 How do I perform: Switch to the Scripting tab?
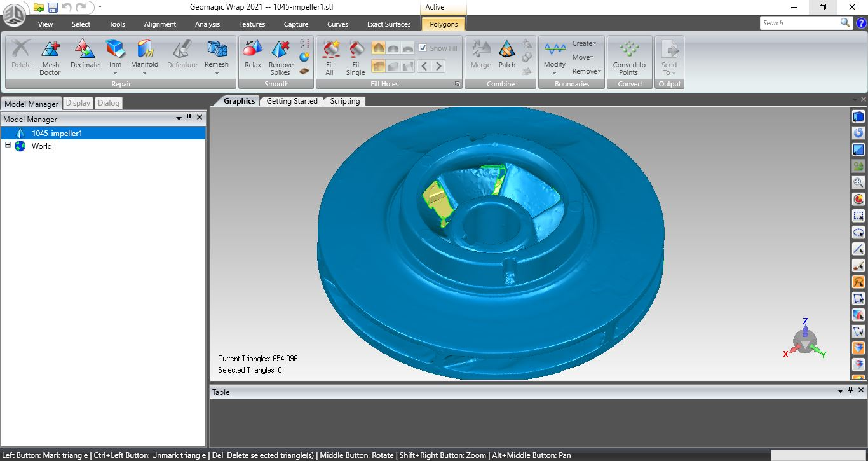click(x=345, y=101)
